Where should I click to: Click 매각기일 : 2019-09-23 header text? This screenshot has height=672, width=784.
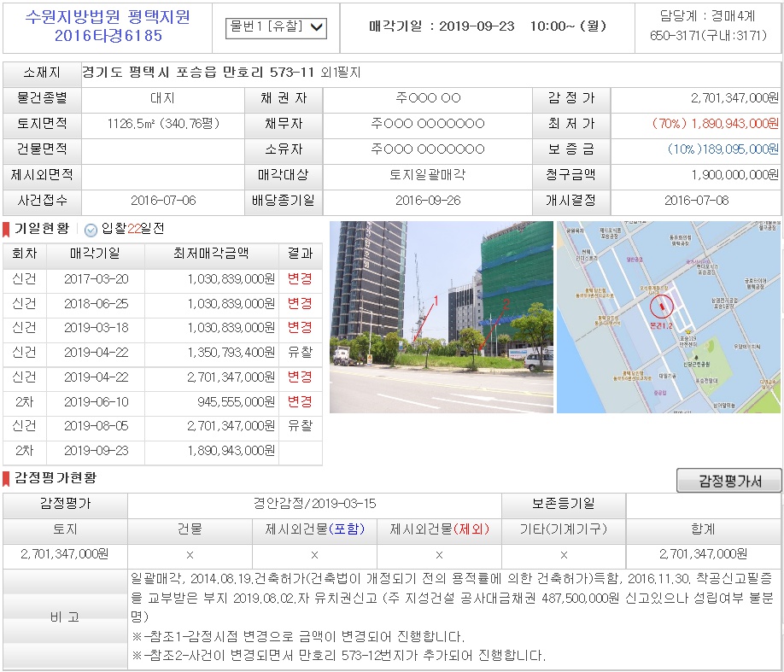[488, 26]
